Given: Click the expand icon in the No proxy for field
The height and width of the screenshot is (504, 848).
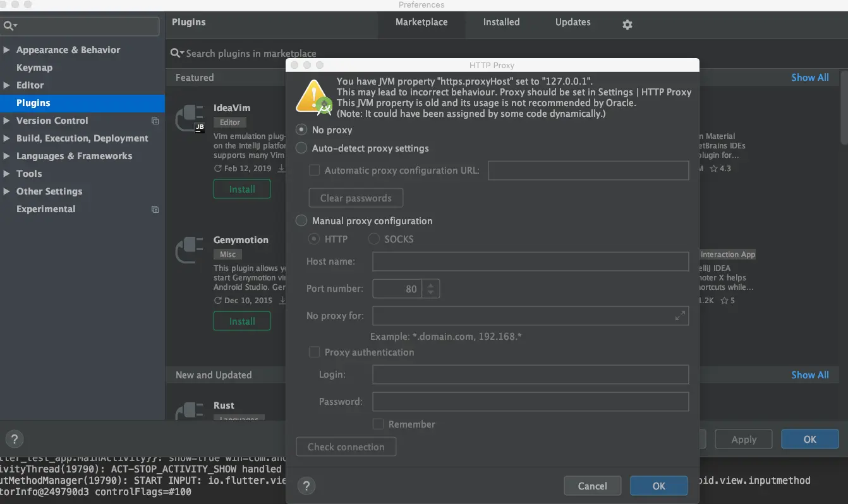Looking at the screenshot, I should point(680,316).
